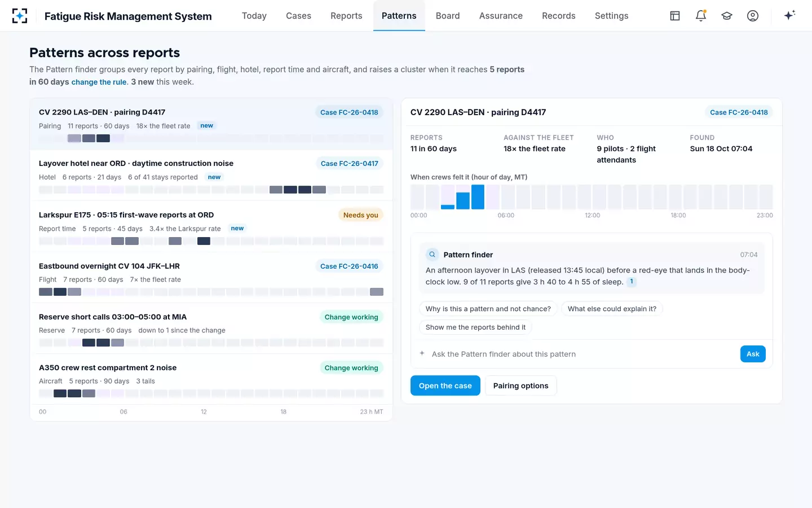Select 'Eastbound overnight CV 104 JFK–LHR' row
The image size is (812, 508).
(211, 278)
